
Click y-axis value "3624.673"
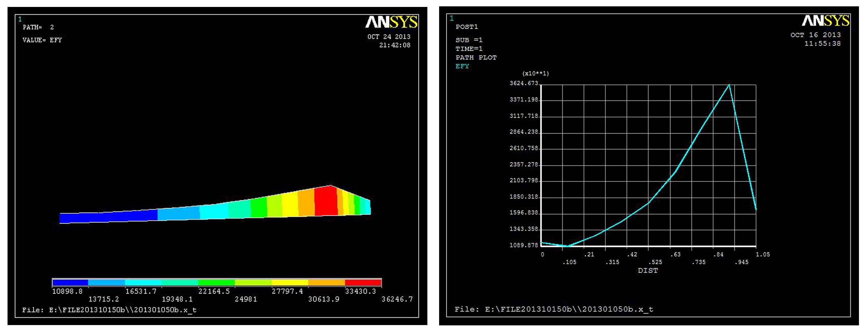[x=524, y=83]
